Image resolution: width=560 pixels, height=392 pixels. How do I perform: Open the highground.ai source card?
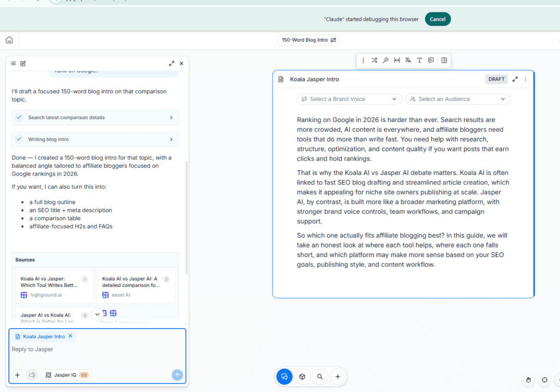[54, 286]
